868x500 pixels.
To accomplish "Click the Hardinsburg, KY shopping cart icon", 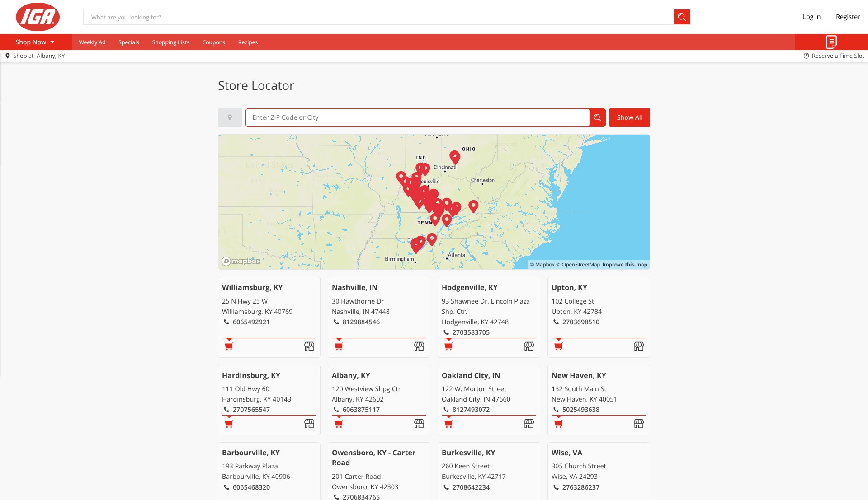I will click(x=229, y=424).
